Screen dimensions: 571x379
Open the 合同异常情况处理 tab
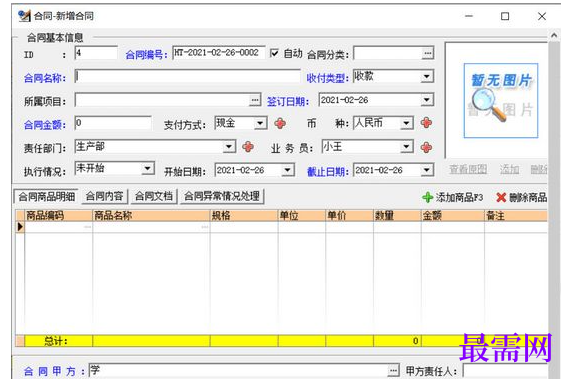click(222, 196)
